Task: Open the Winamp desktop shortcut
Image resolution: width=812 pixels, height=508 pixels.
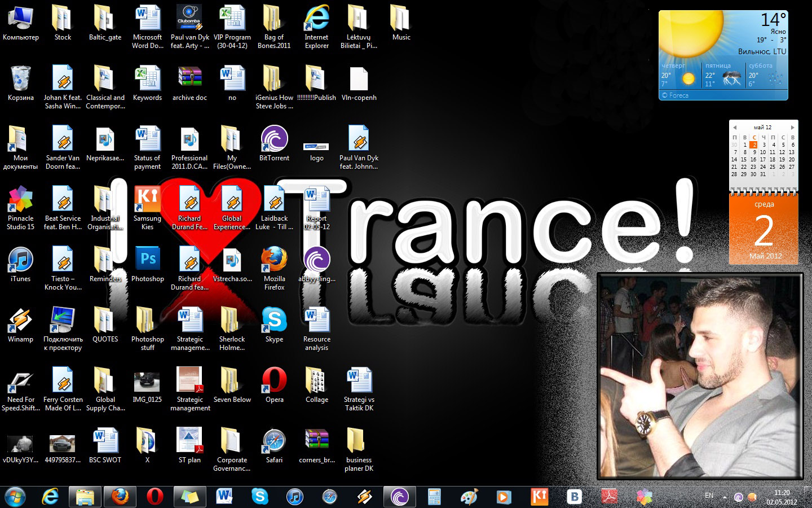Action: pos(21,321)
